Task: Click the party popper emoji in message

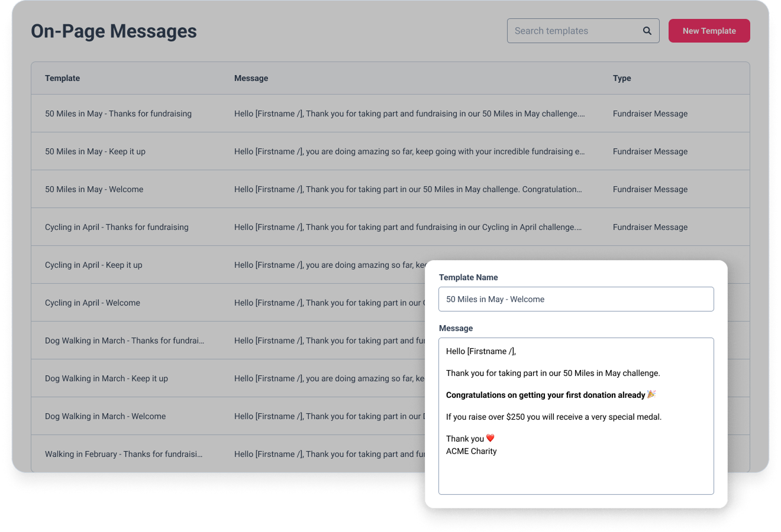Action: [x=651, y=394]
